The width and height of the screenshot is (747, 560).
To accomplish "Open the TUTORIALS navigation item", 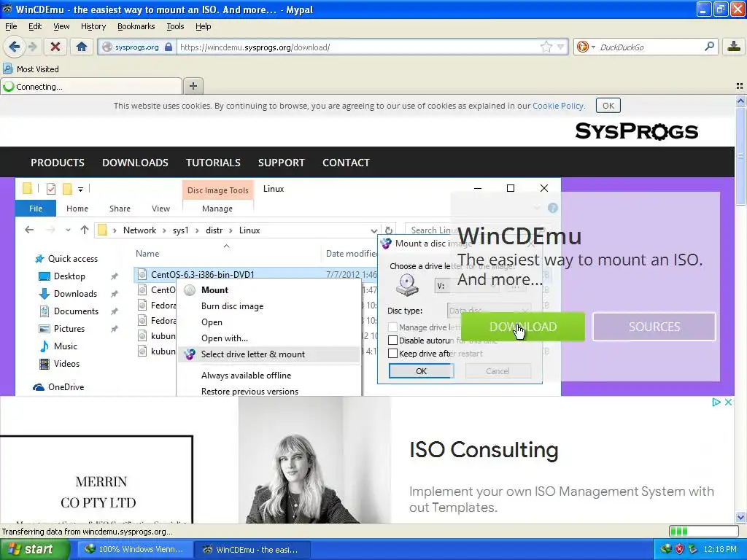I will click(x=213, y=163).
